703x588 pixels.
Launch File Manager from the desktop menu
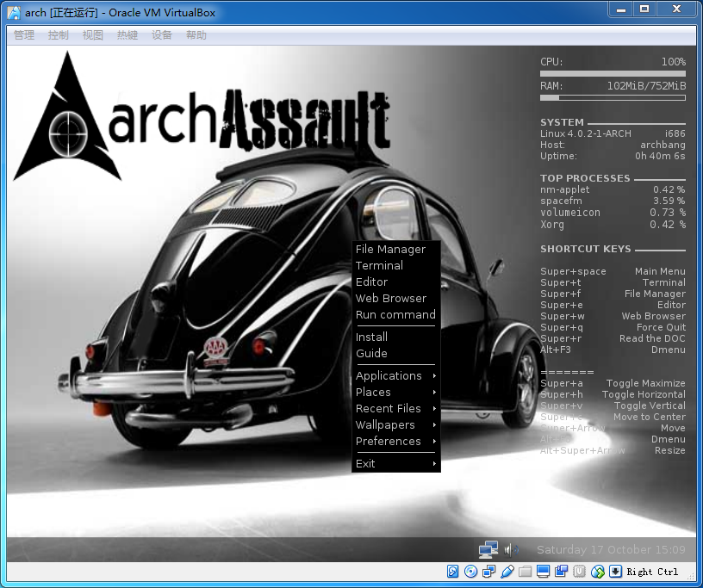tap(396, 249)
